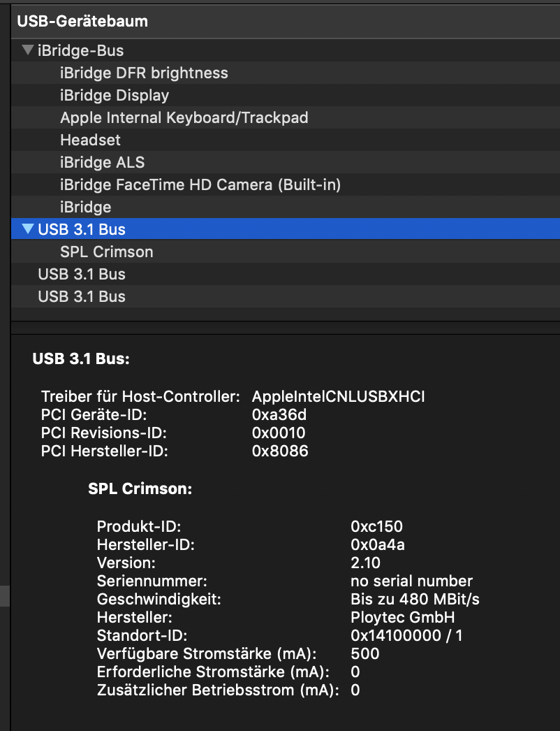
Task: Select the Headset device
Action: [90, 140]
